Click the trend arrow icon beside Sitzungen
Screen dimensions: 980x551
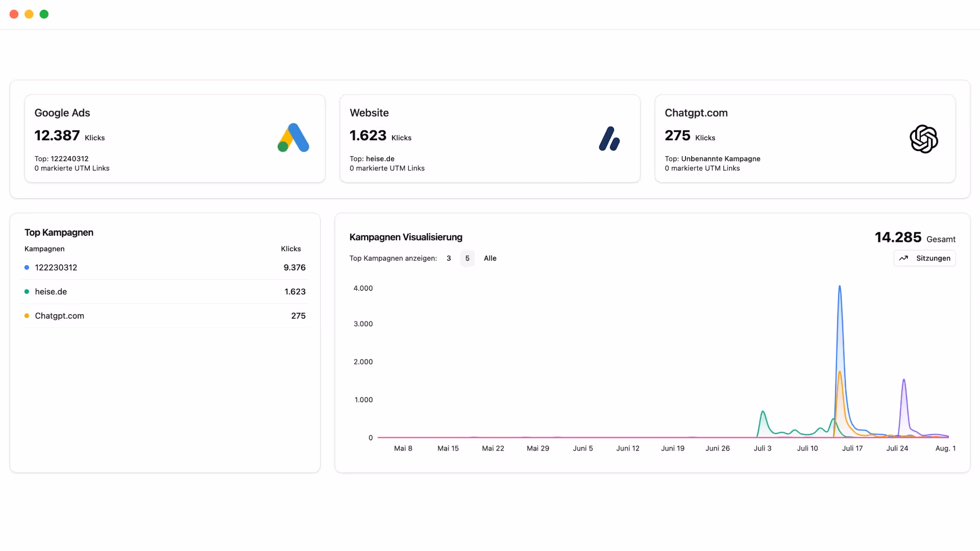[x=903, y=258]
